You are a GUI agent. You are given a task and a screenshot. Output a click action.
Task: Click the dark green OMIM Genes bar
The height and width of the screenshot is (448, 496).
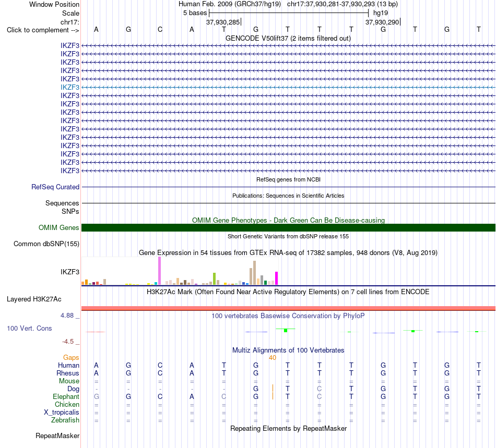tap(289, 227)
